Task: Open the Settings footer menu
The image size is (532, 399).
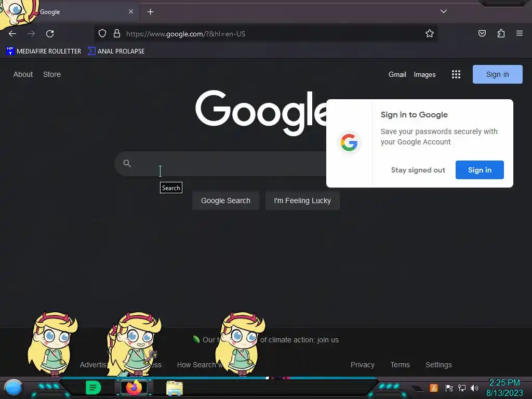Action: [x=438, y=365]
